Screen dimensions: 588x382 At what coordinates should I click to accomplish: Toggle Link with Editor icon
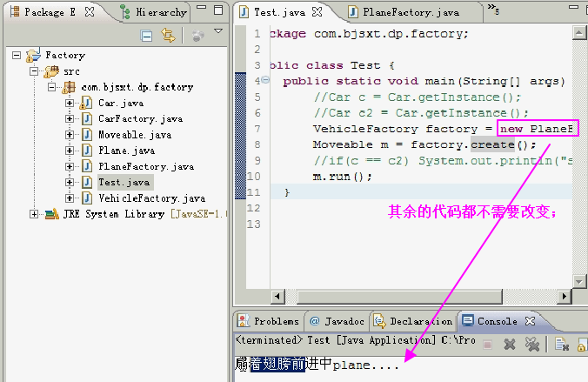tap(168, 36)
